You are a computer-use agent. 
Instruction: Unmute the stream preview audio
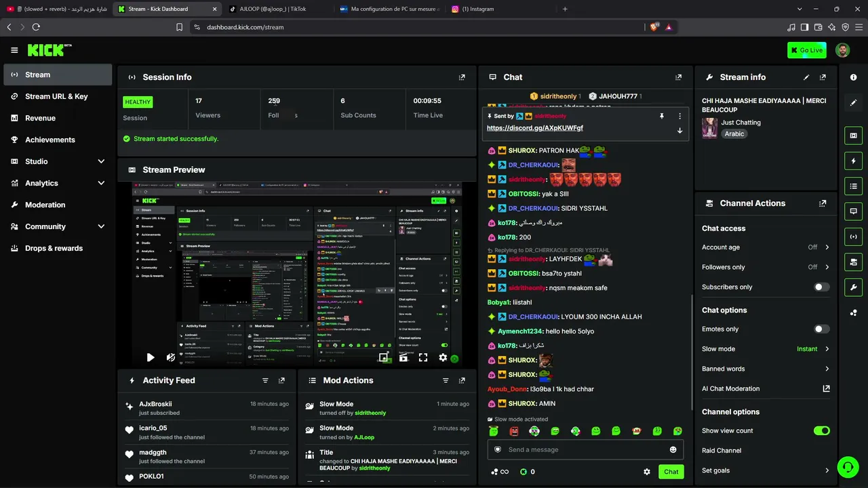click(x=171, y=358)
